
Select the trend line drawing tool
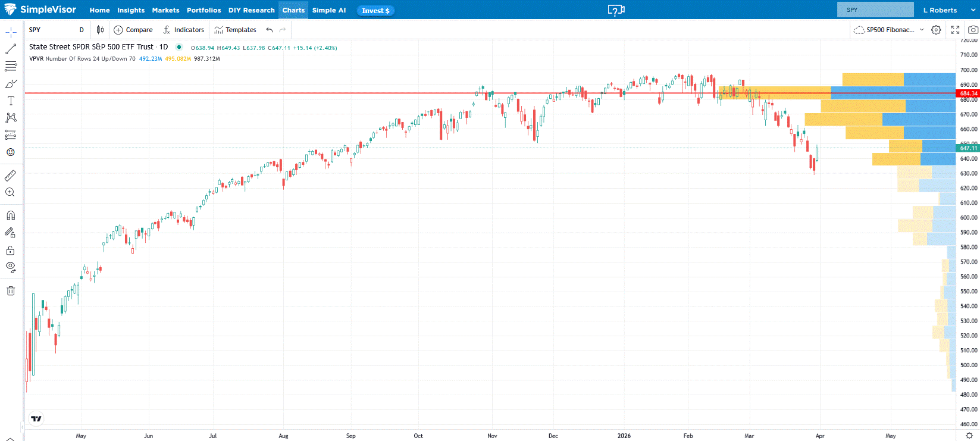click(x=11, y=49)
